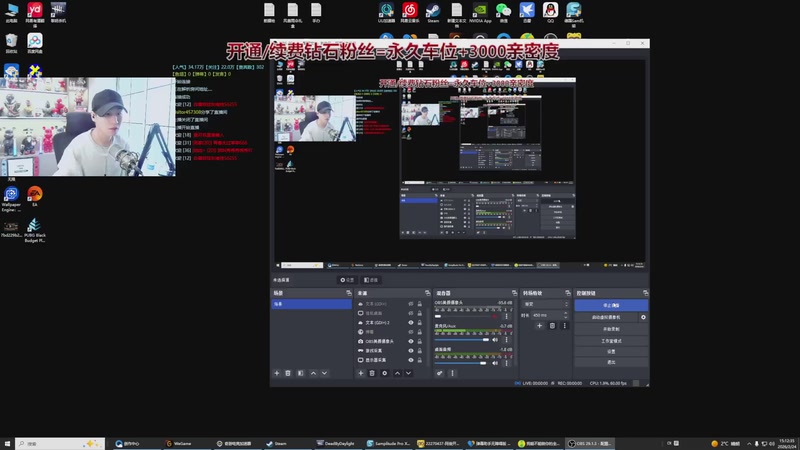Show the hidden Text (GDI+) source
This screenshot has height=450, width=800.
click(x=411, y=304)
